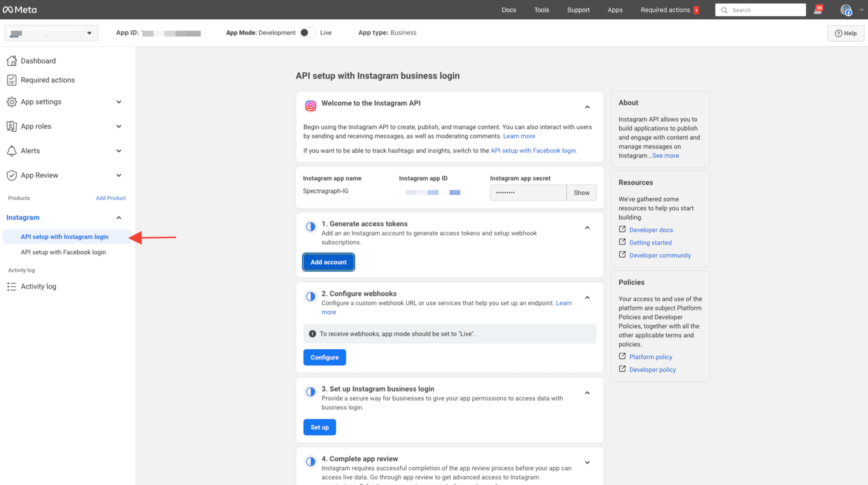
Task: Expand the Complete app review step
Action: pos(587,462)
